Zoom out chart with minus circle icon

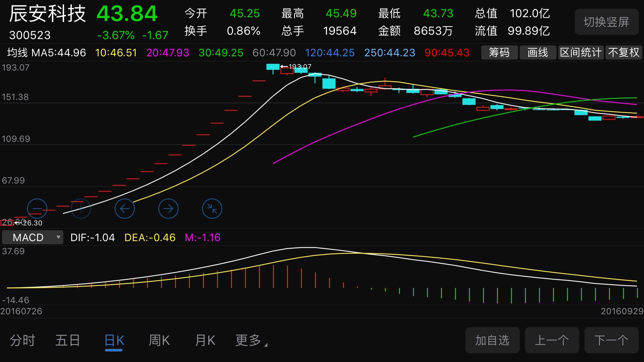click(37, 208)
